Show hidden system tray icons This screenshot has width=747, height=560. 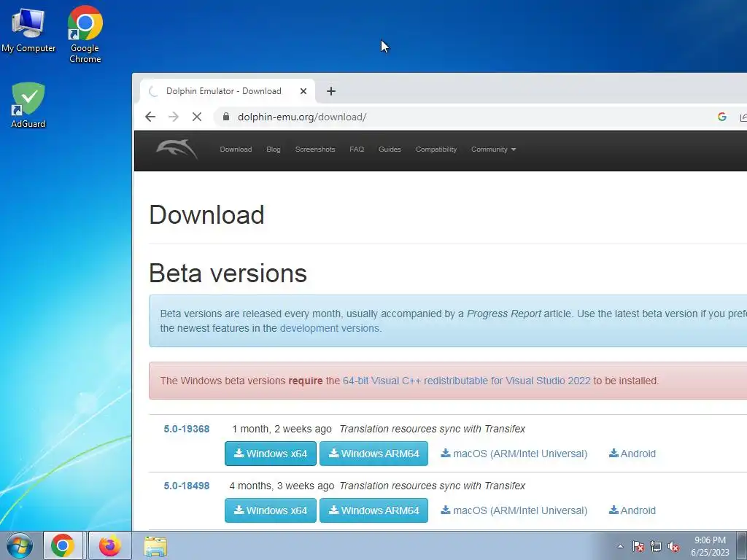point(620,546)
